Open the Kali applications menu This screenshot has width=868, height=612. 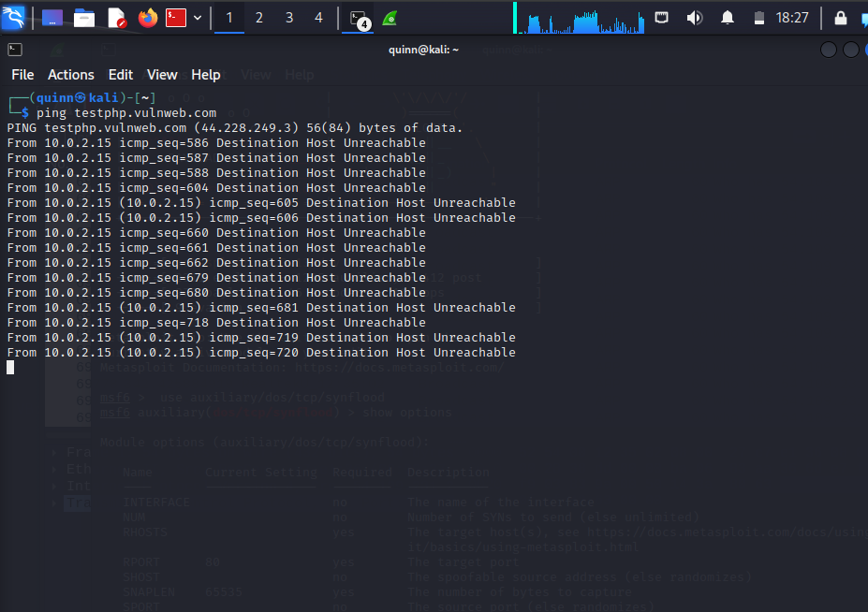(14, 17)
